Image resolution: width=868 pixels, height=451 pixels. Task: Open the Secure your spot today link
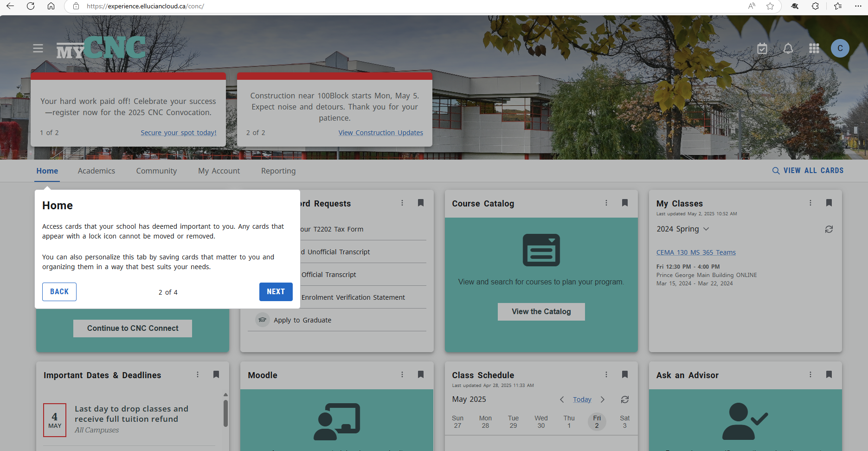pos(179,133)
